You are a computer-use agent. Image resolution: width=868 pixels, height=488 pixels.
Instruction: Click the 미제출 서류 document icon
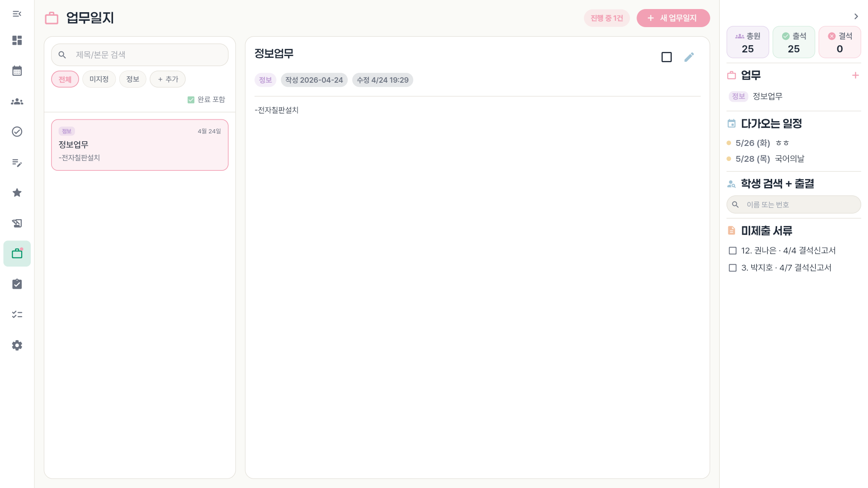pyautogui.click(x=731, y=230)
